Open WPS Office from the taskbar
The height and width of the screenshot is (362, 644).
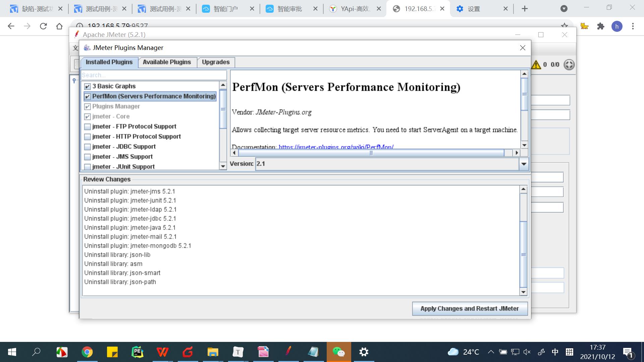click(162, 352)
